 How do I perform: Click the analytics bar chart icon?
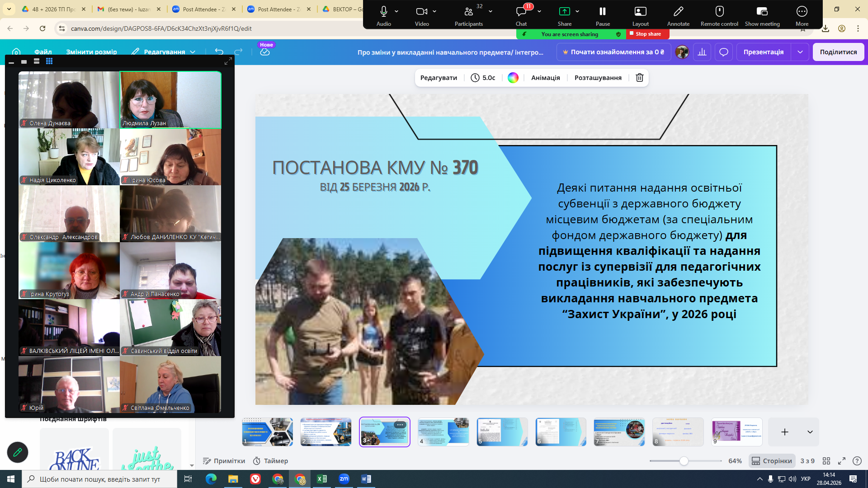point(702,52)
